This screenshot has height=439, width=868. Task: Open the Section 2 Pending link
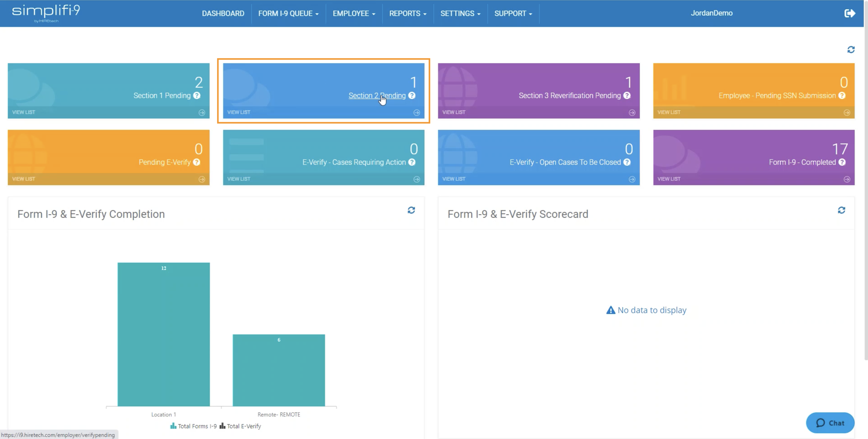pos(377,96)
